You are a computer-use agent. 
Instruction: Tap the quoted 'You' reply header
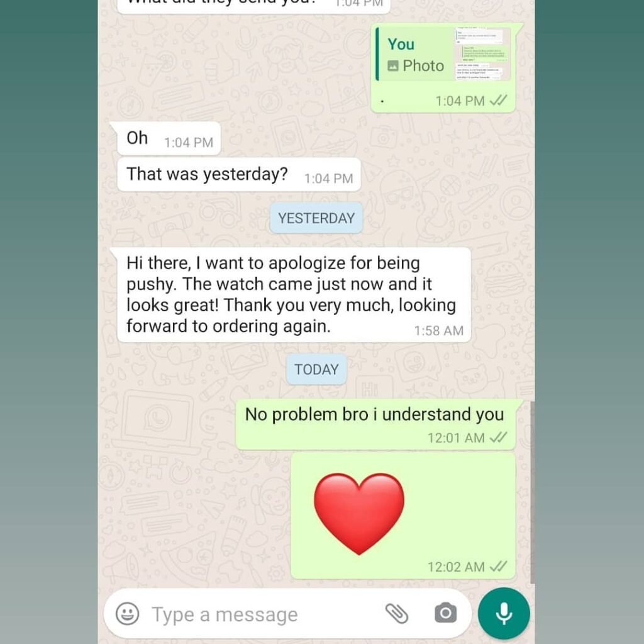click(x=401, y=44)
